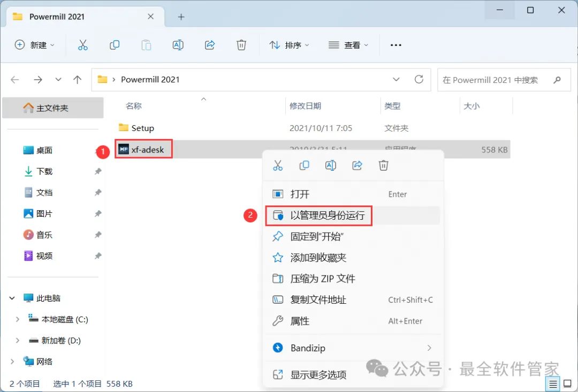Choose 固定到"开始" in context menu

click(x=353, y=236)
